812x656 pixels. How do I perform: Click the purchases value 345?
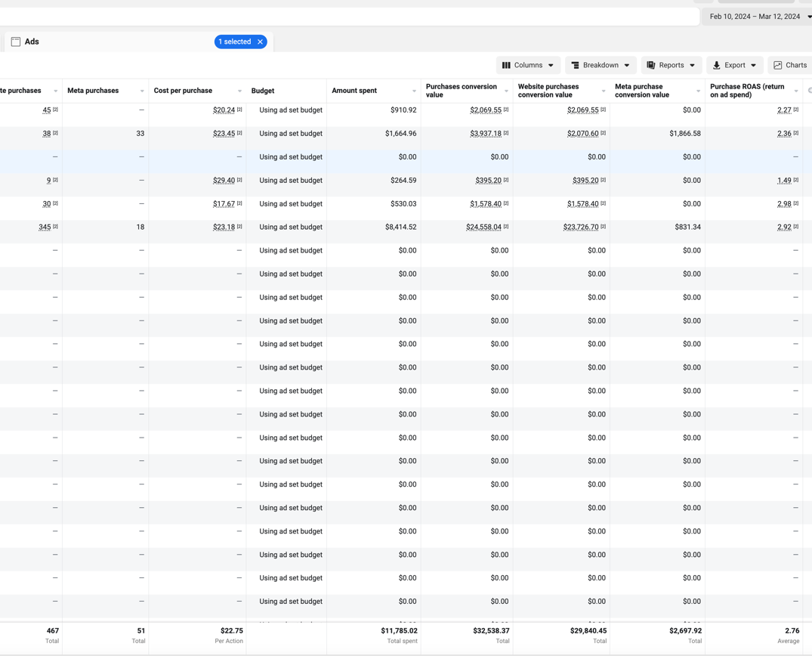45,227
